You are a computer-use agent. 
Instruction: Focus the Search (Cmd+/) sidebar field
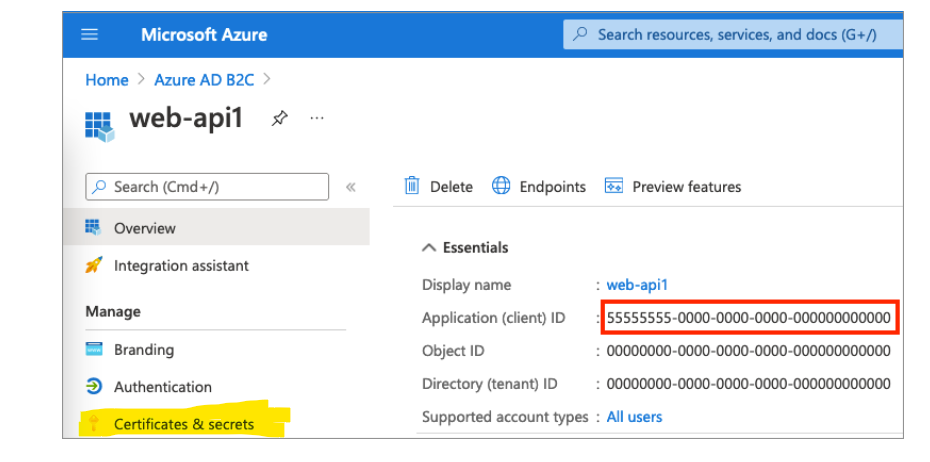point(207,187)
